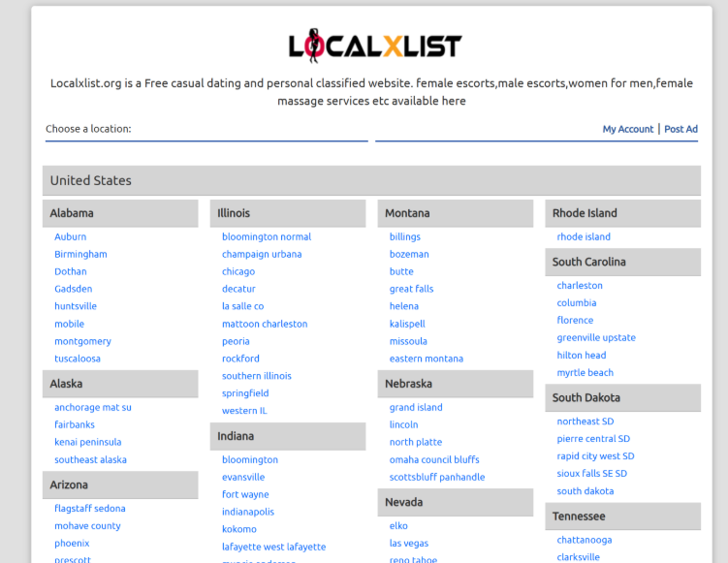
Task: Open the huntsville location
Action: (x=76, y=306)
